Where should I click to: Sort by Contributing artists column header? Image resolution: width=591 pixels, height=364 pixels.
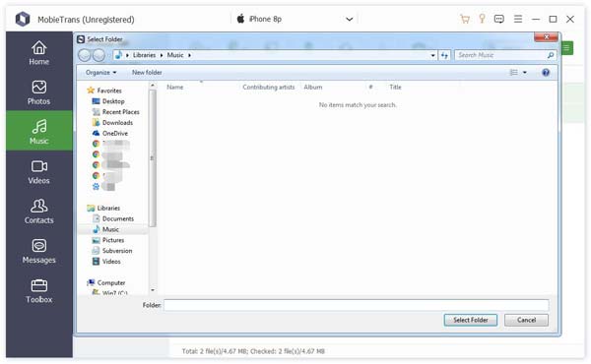[268, 87]
